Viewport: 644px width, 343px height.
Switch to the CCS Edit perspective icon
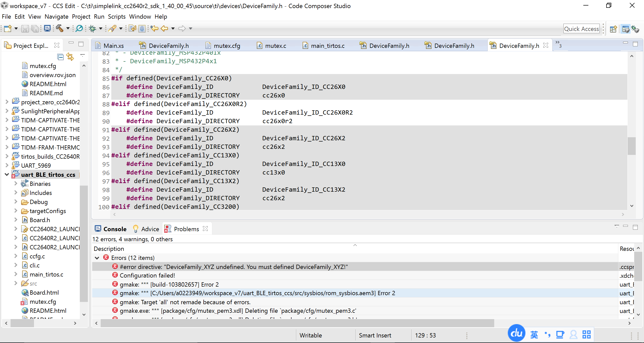(625, 29)
